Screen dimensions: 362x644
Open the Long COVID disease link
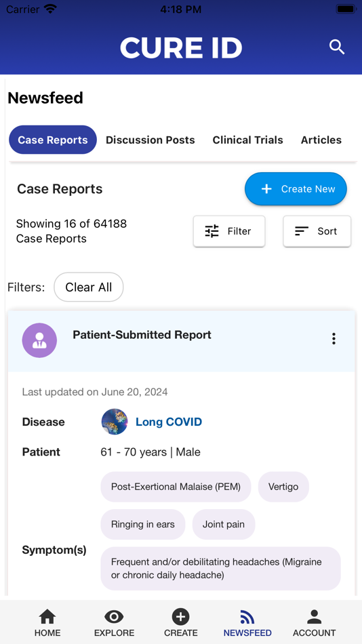(169, 422)
